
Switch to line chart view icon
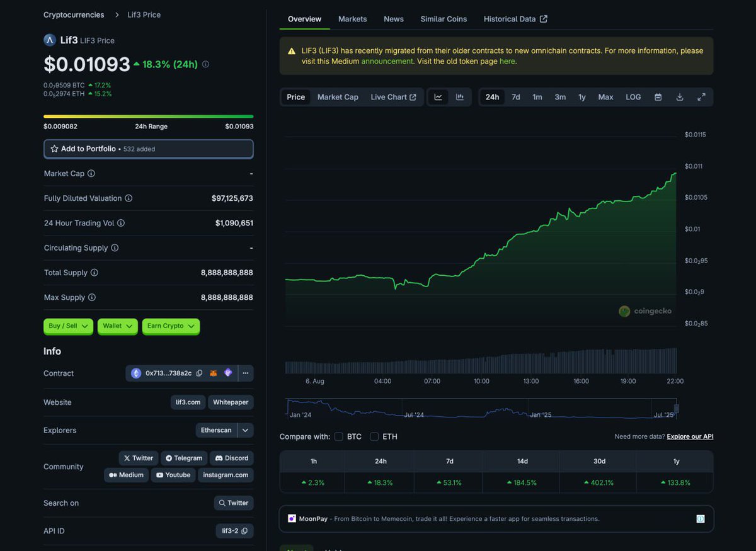[x=438, y=97]
